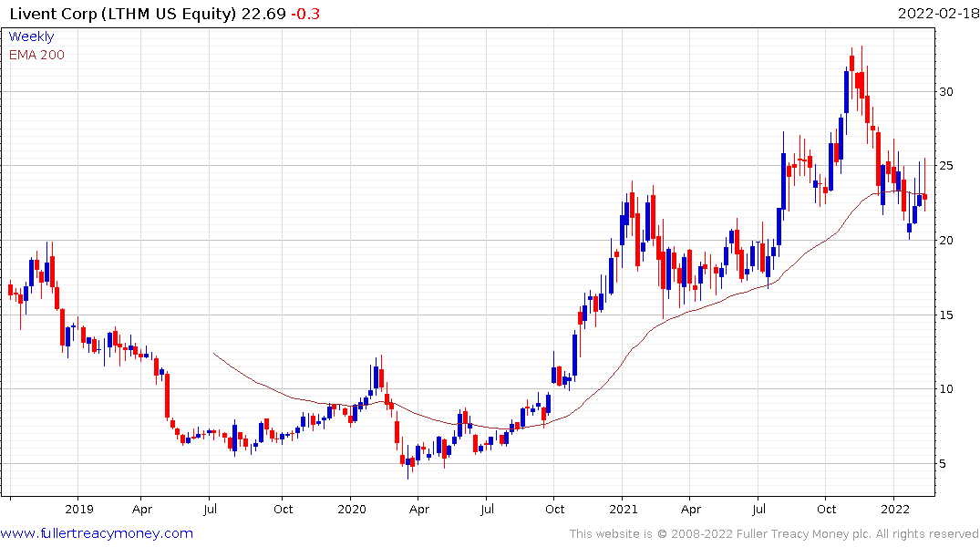Select the Weekly timeframe label
Viewport: 980px width, 547px height.
(31, 36)
